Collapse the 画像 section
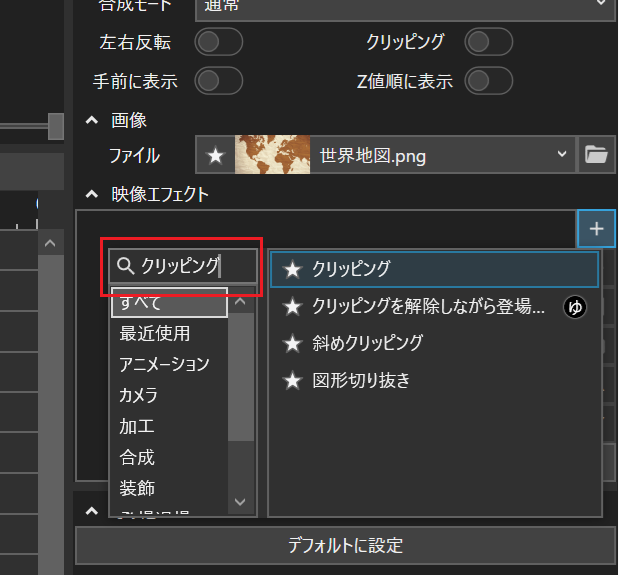Image resolution: width=620 pixels, height=575 pixels. coord(90,120)
